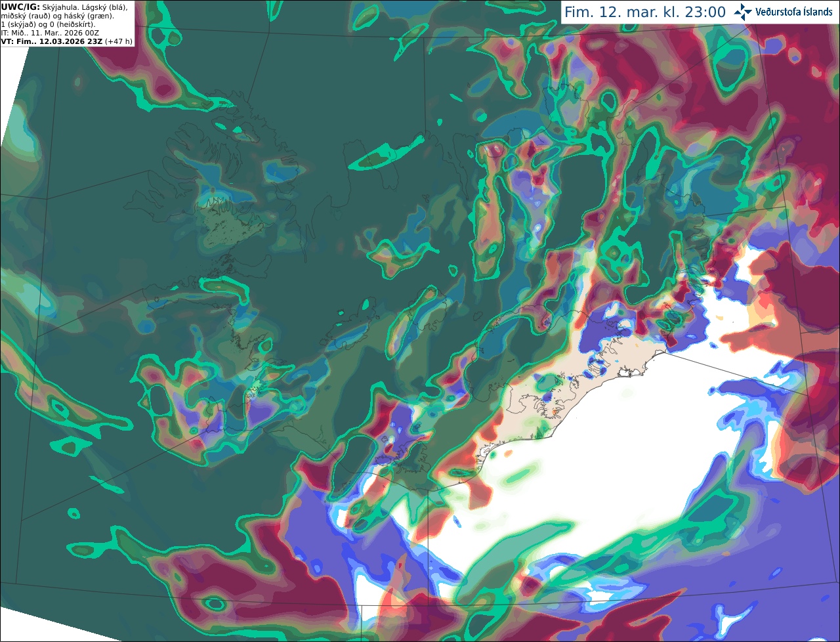Click the 'UWC/IG:' bold legend heading
Screen dimensions: 840x642
[x=20, y=7]
